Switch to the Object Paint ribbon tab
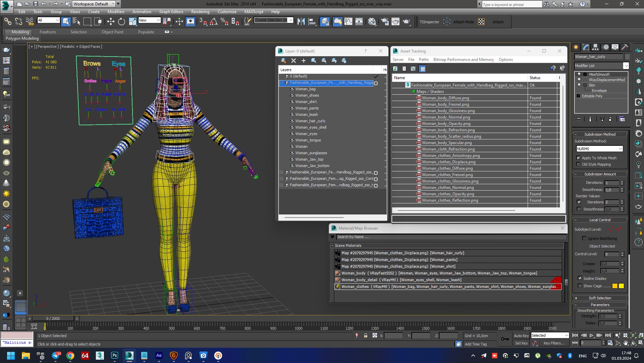The image size is (644, 363). pyautogui.click(x=113, y=32)
